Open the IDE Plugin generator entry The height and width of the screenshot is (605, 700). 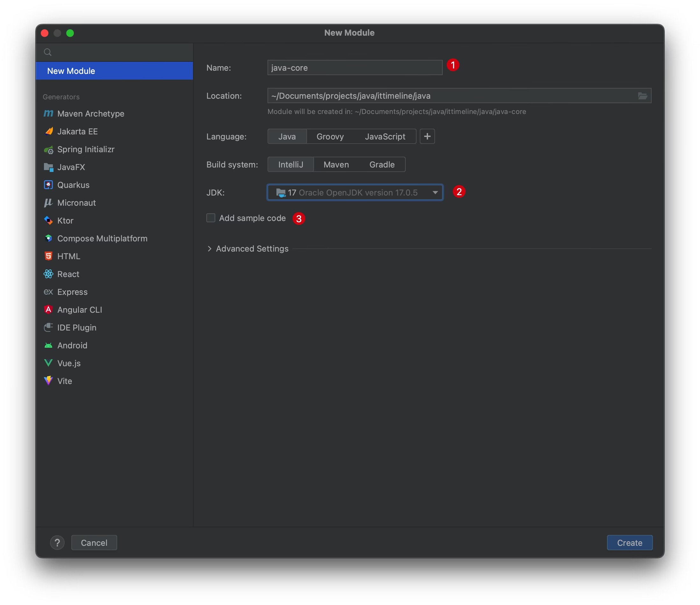coord(115,327)
